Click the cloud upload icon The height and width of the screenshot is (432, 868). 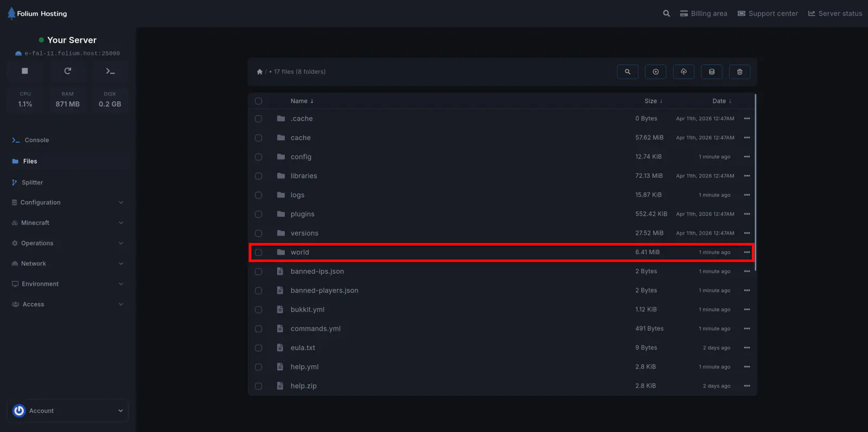click(684, 72)
